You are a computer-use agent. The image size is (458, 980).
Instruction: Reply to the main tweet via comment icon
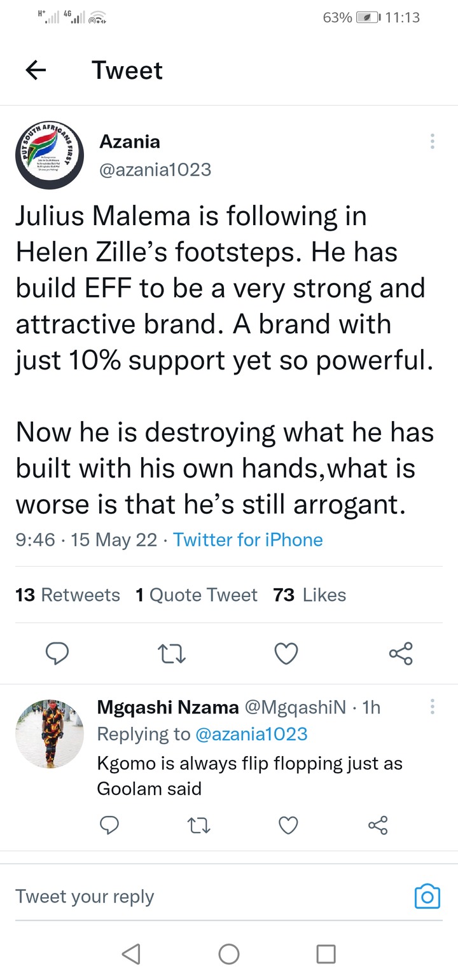point(58,653)
